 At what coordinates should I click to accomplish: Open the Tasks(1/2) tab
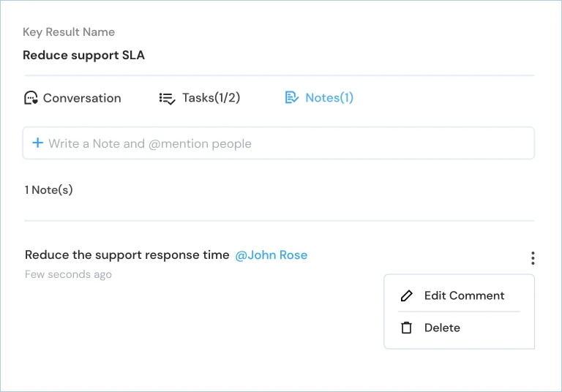click(x=200, y=98)
